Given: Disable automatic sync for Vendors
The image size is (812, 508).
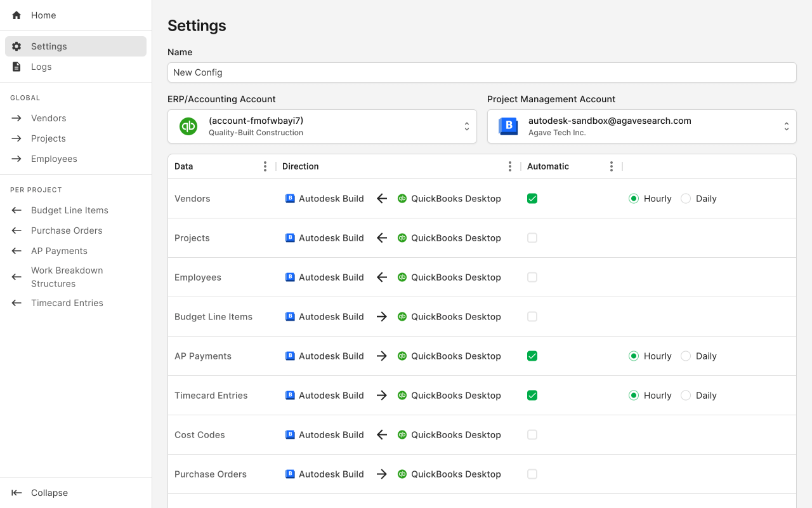Looking at the screenshot, I should click(x=532, y=199).
